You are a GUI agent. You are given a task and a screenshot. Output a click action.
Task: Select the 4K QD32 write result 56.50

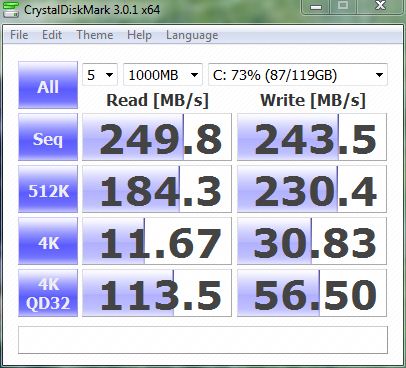(x=312, y=293)
